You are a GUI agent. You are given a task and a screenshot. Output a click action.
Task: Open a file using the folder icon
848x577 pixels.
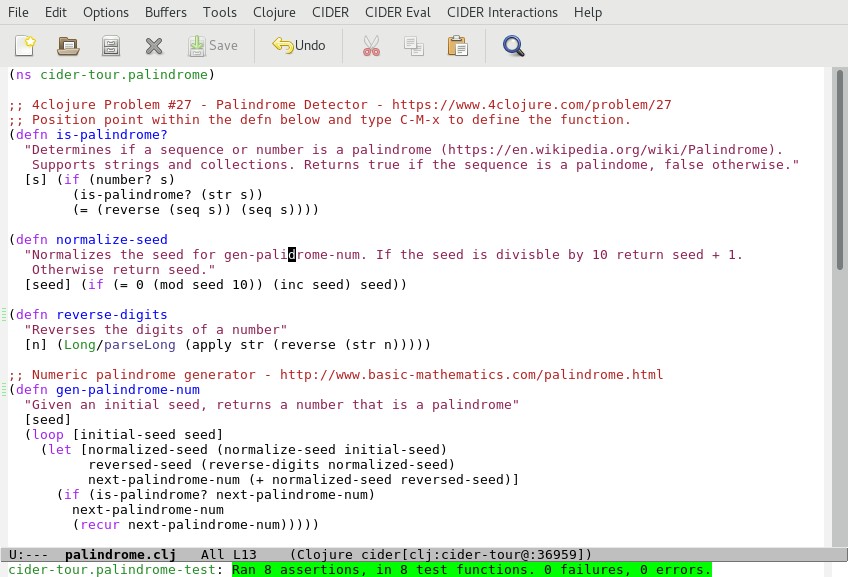(66, 45)
